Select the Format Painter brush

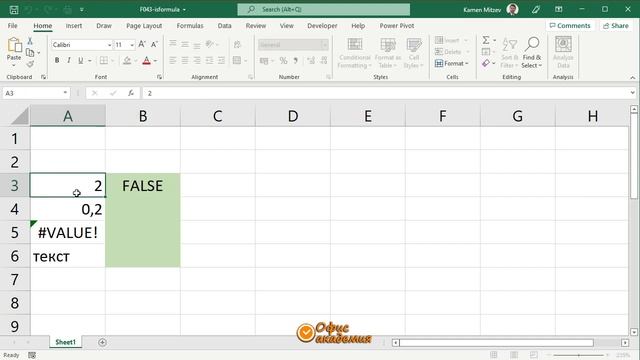[30, 64]
